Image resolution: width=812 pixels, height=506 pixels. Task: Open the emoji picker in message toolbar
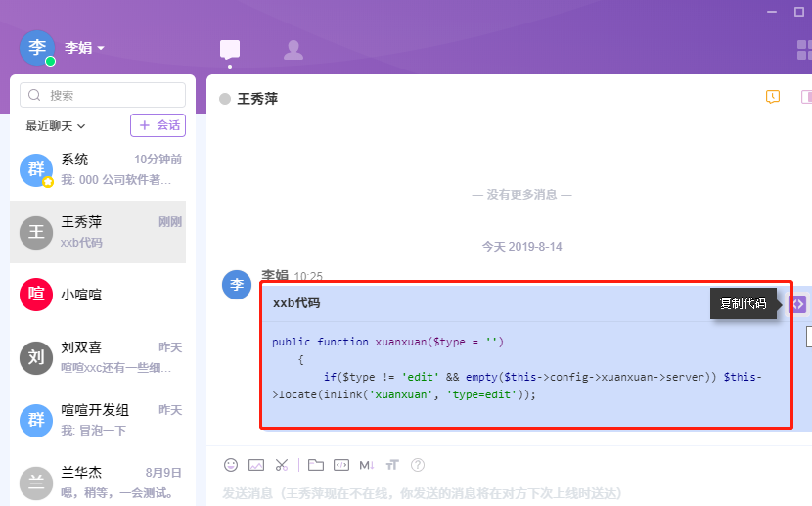click(x=231, y=465)
